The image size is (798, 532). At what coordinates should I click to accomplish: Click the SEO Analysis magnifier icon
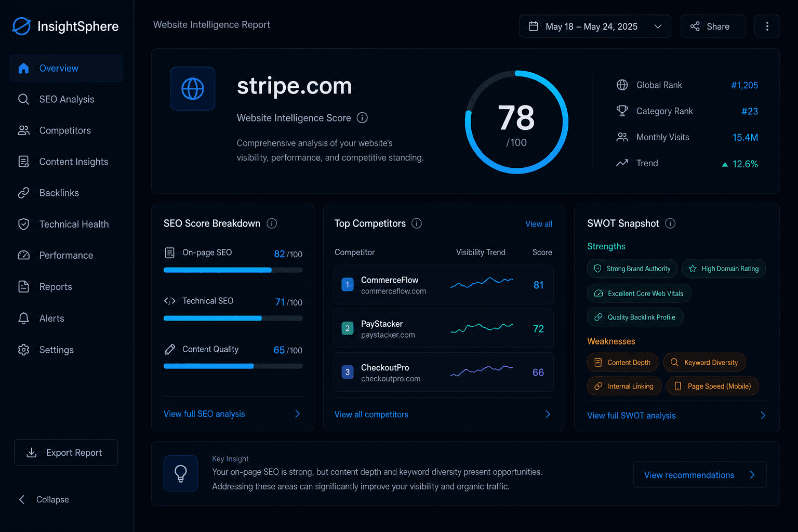point(23,99)
